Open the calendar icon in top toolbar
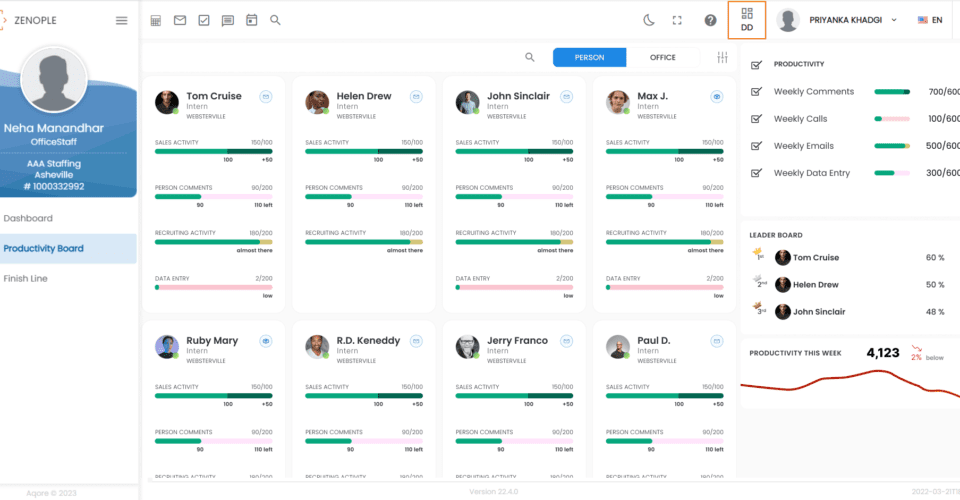The width and height of the screenshot is (960, 500). click(252, 20)
